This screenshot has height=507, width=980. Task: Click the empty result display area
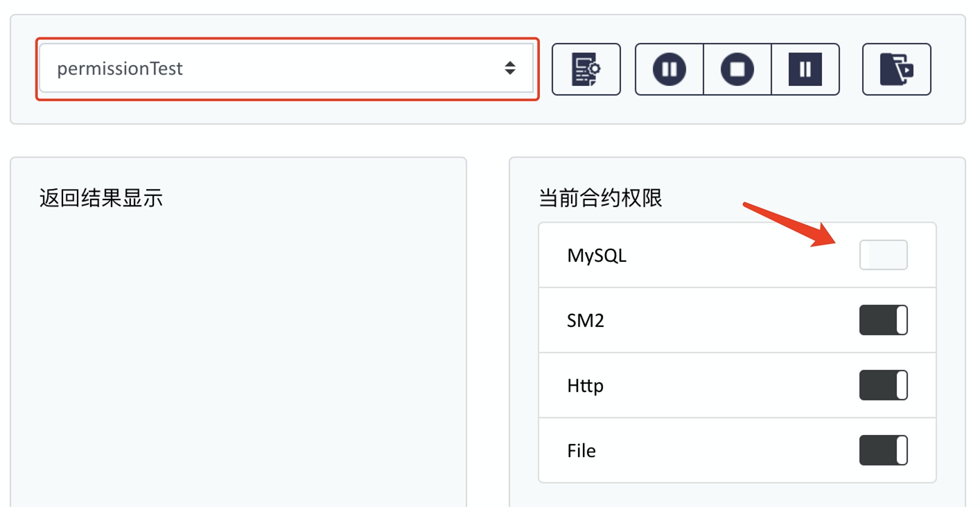pos(238,346)
